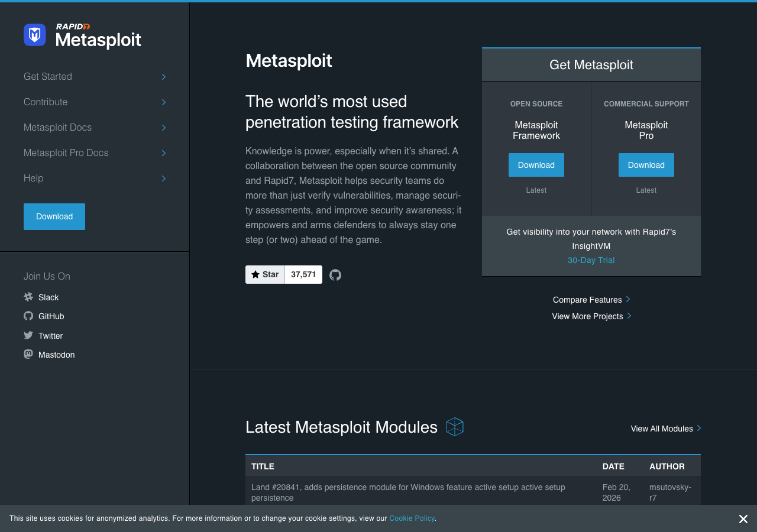
Task: Click the cube icon next to Latest Metasploit Modules
Action: tap(455, 426)
